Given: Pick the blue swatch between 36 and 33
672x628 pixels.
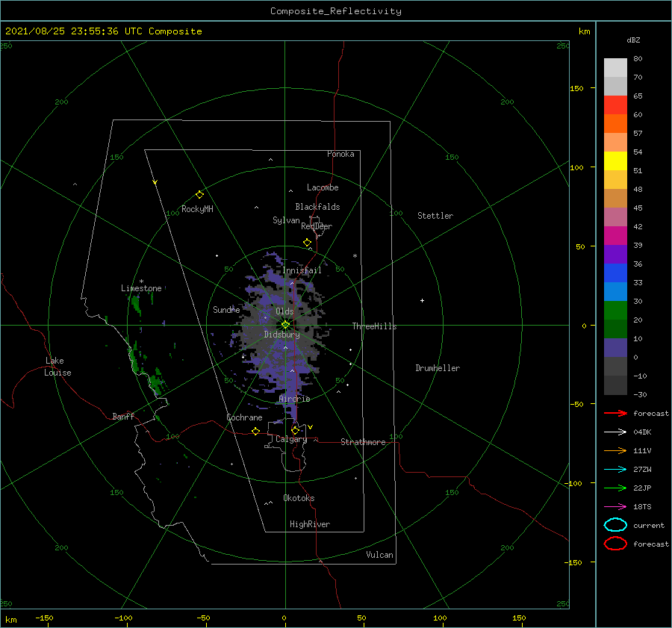Looking at the screenshot, I should coord(615,273).
